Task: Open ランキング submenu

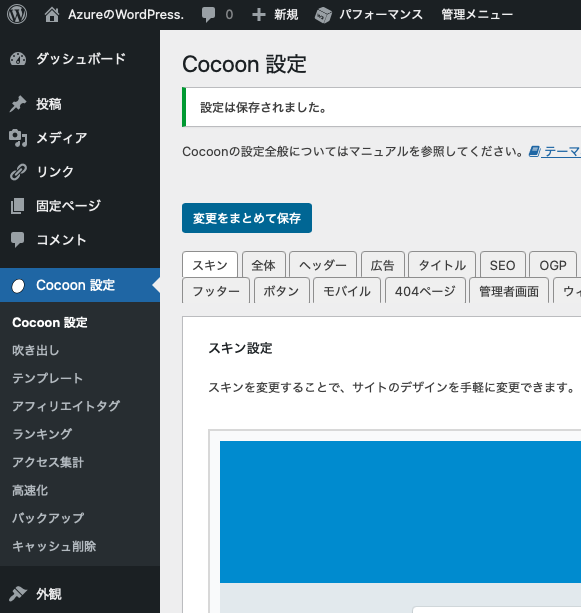Action: click(x=42, y=434)
